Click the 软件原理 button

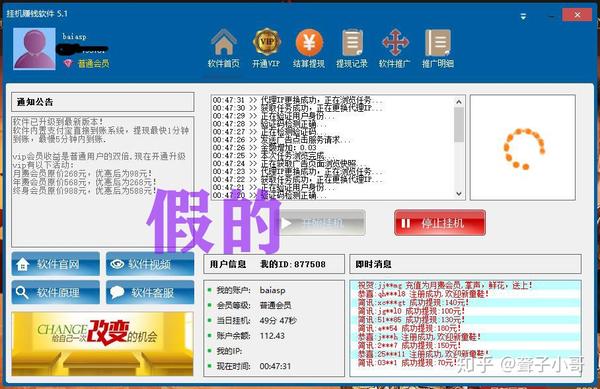(x=56, y=293)
